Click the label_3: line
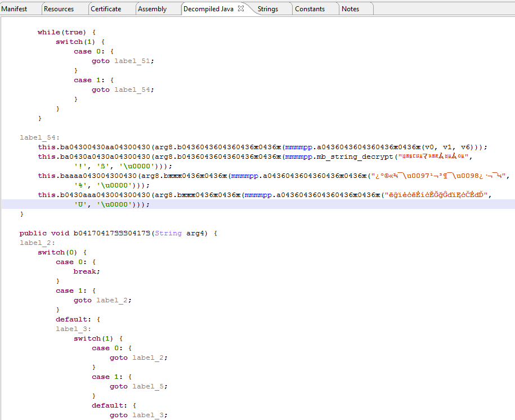515x420 pixels. 74,329
